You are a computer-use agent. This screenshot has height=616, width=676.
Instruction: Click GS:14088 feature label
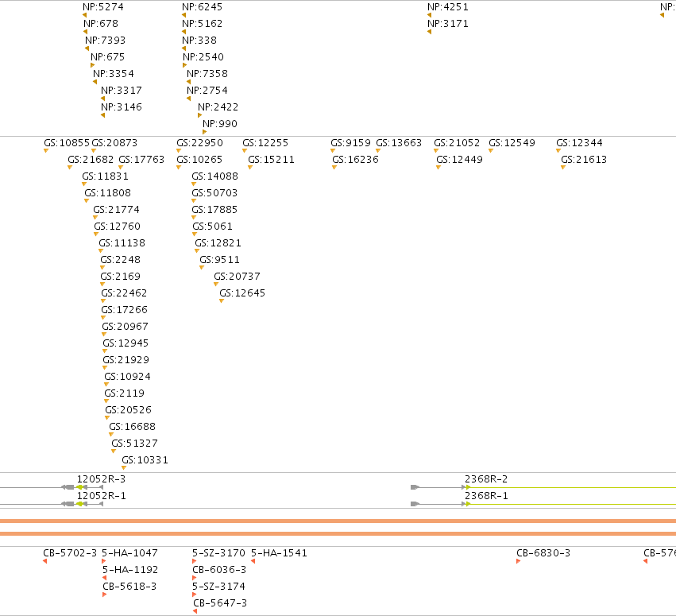pyautogui.click(x=215, y=176)
